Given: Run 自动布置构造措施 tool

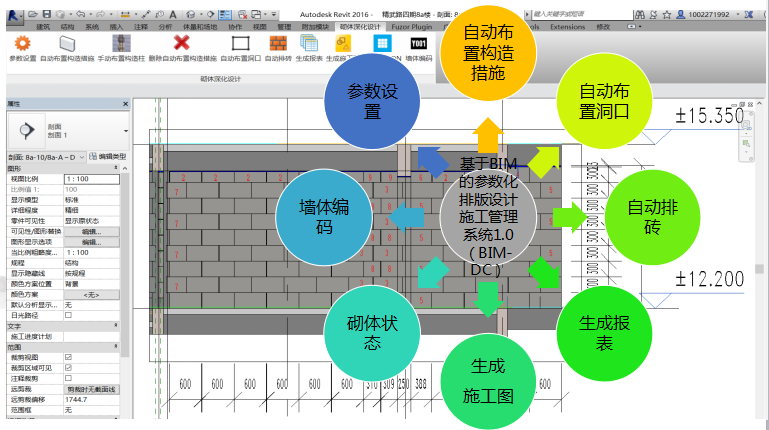Looking at the screenshot, I should pos(67,48).
